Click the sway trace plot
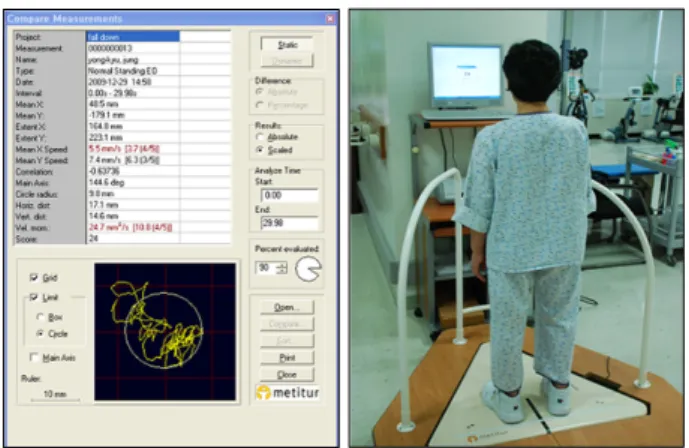 [x=165, y=332]
